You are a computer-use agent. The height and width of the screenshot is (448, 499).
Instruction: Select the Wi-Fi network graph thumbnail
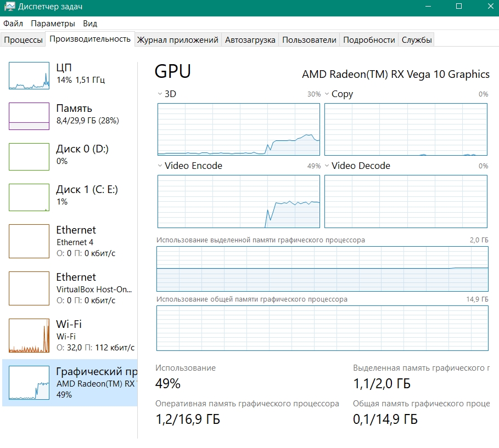(x=29, y=336)
